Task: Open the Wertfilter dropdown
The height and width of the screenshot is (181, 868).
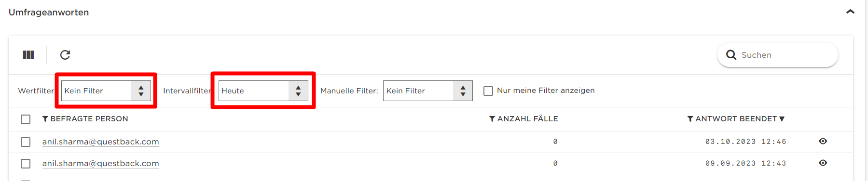Action: click(106, 90)
